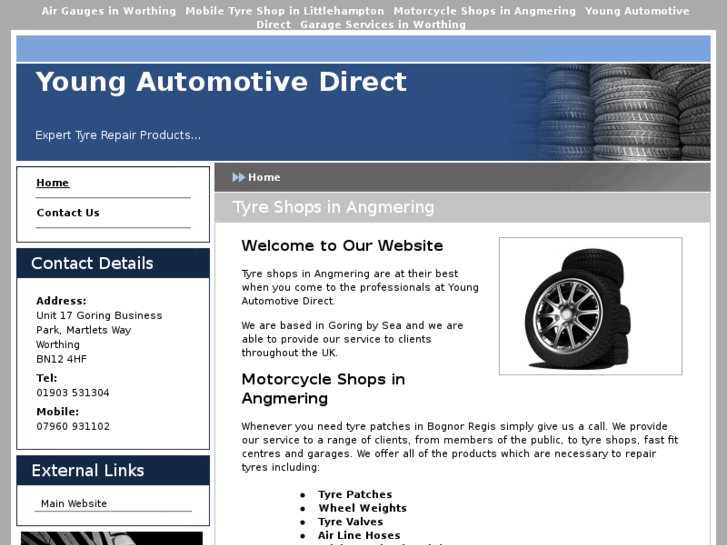Click the Welcome to Our Website heading
This screenshot has height=545, width=727.
pyautogui.click(x=342, y=245)
